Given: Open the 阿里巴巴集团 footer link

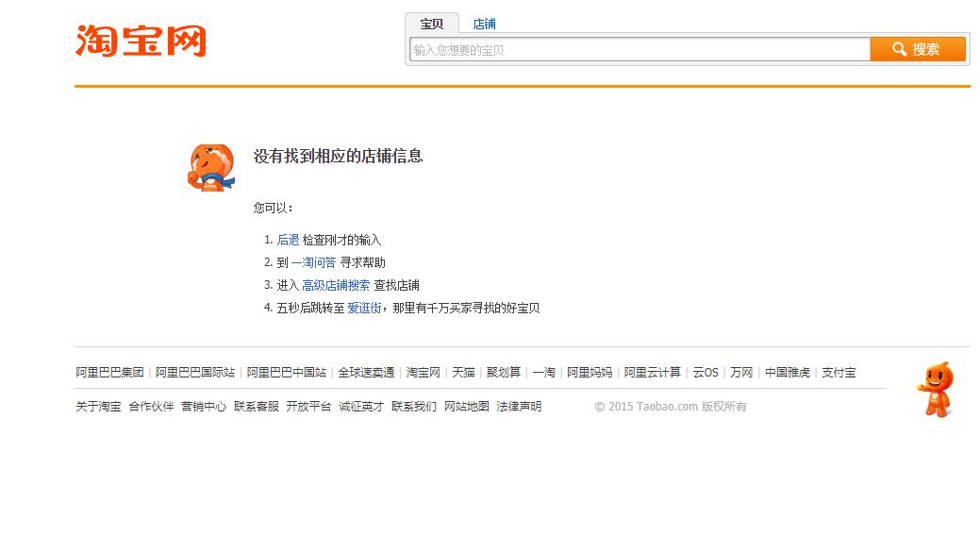Looking at the screenshot, I should tap(109, 373).
